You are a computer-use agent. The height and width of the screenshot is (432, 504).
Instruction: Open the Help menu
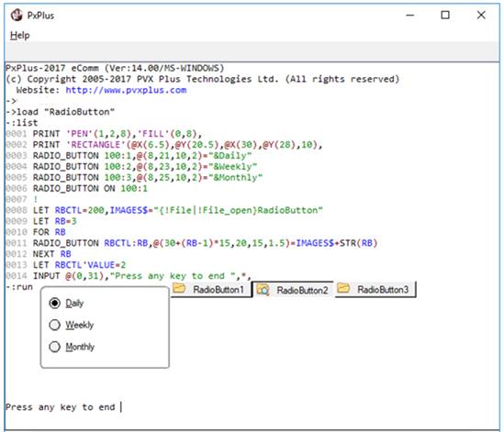click(x=19, y=35)
